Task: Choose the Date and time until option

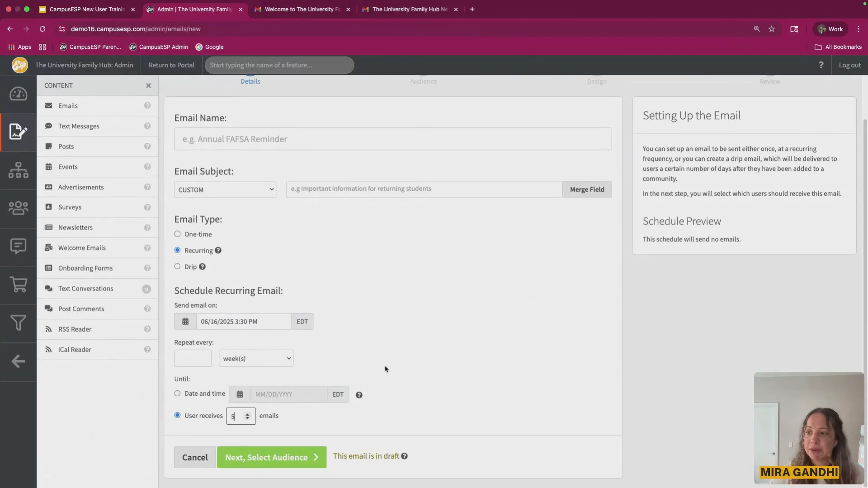Action: [x=177, y=394]
